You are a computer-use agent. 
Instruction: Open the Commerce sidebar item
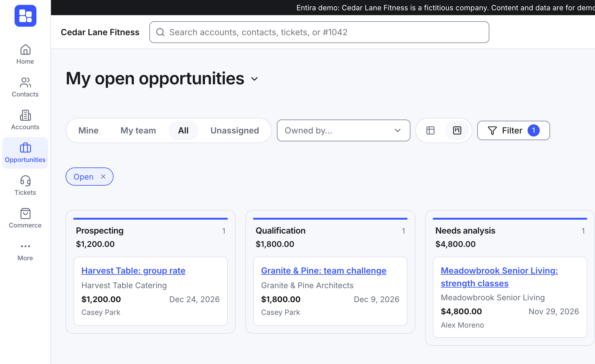[25, 218]
